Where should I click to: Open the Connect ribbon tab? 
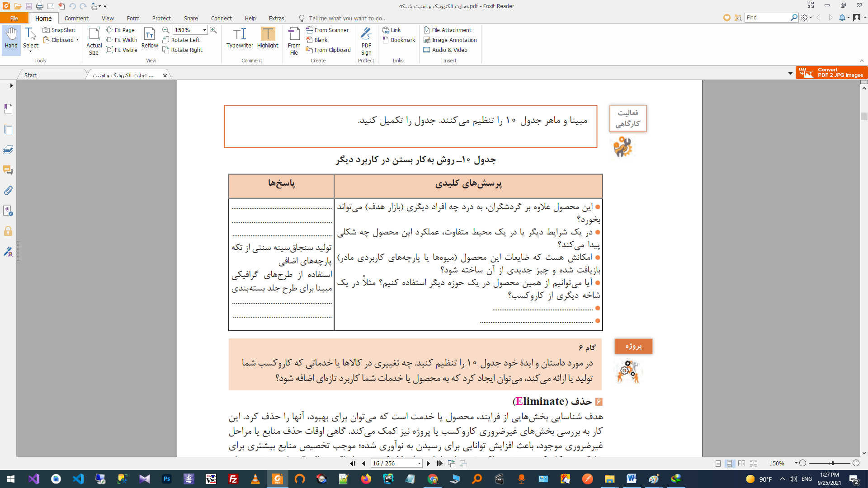tap(222, 18)
